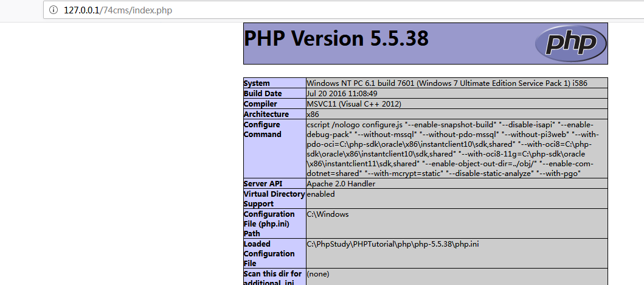This screenshot has height=285, width=644.
Task: Click the Scan this dir label cell
Action: point(275,277)
